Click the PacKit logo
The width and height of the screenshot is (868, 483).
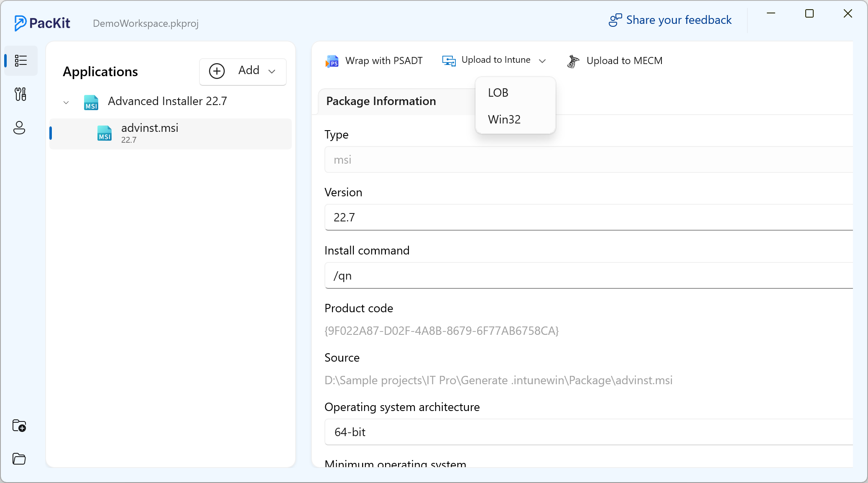42,23
